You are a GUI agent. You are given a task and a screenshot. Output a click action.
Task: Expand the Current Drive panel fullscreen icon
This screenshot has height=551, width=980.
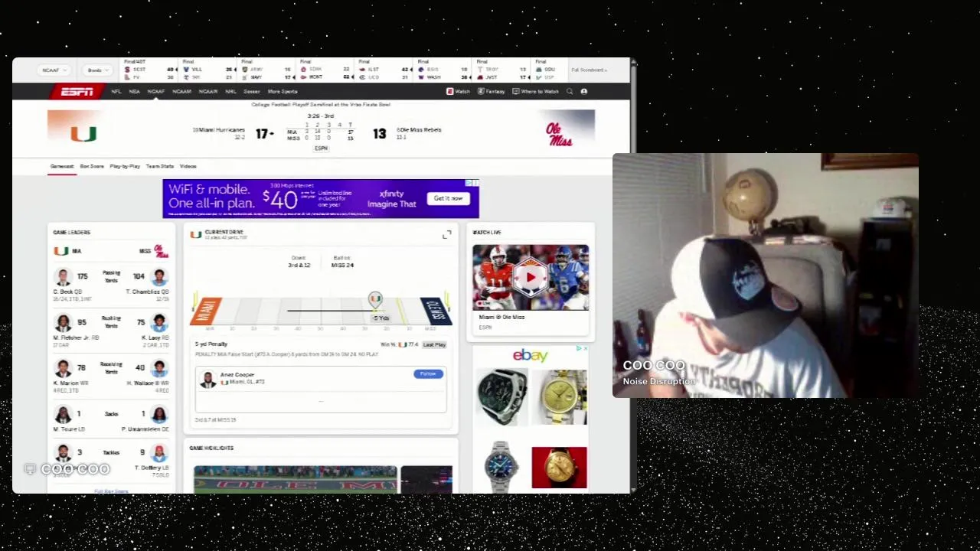click(x=447, y=235)
